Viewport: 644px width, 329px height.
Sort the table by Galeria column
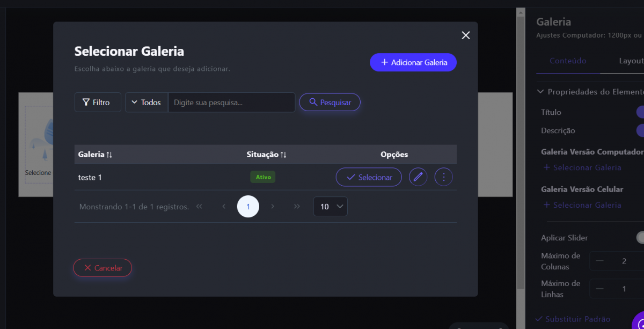pos(95,155)
